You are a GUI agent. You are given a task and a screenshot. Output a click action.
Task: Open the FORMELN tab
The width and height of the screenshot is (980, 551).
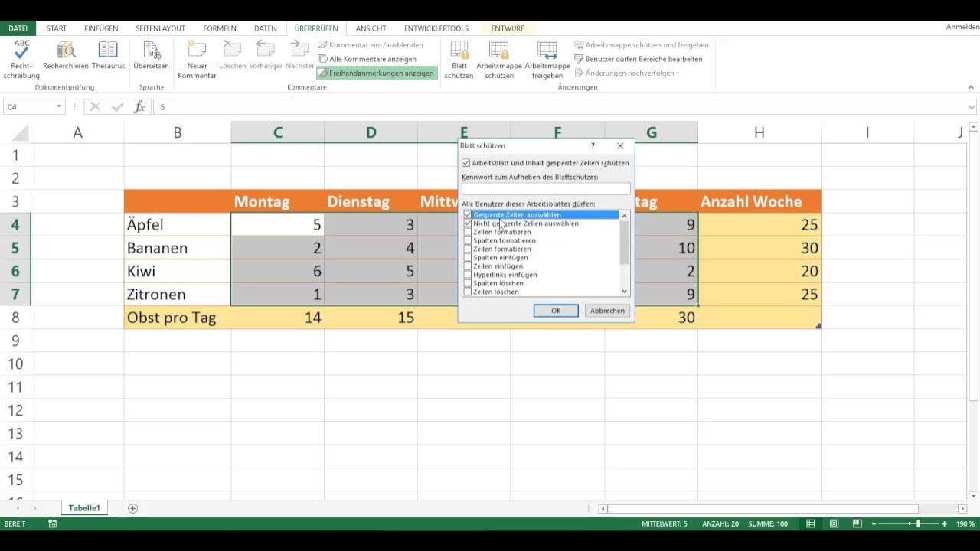pos(220,28)
